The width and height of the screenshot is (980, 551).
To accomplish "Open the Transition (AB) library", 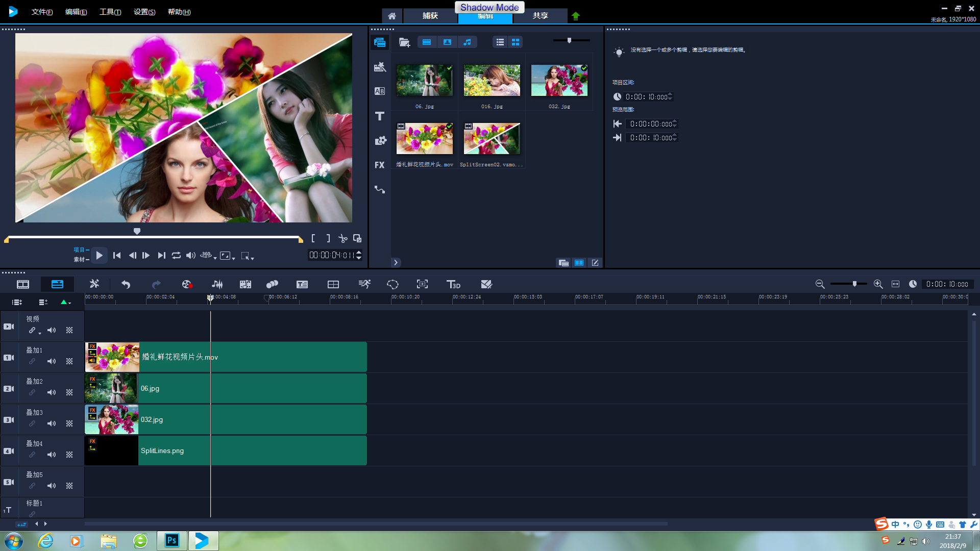I will click(379, 91).
